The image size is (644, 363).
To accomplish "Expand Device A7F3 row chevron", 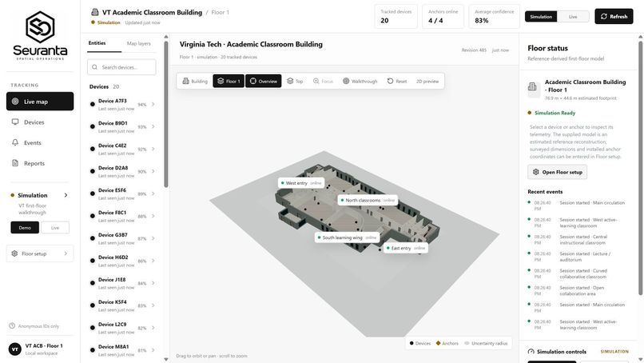I will click(153, 105).
